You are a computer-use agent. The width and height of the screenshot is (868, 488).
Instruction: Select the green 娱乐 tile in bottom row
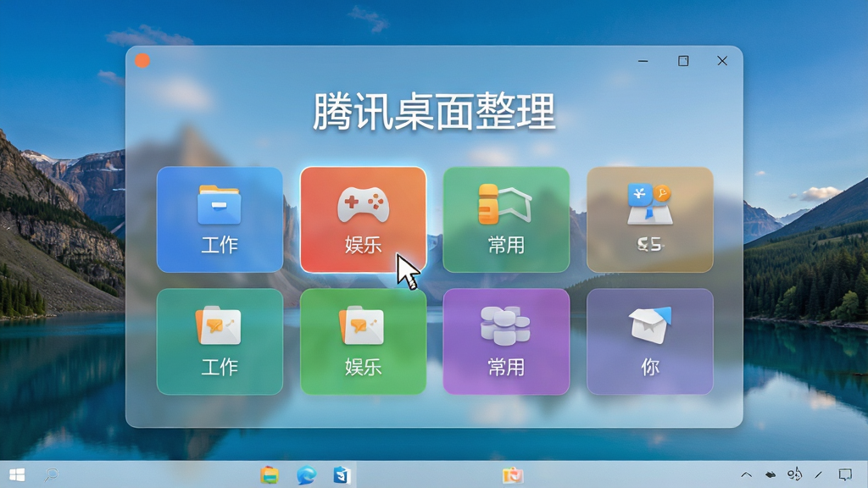point(363,341)
